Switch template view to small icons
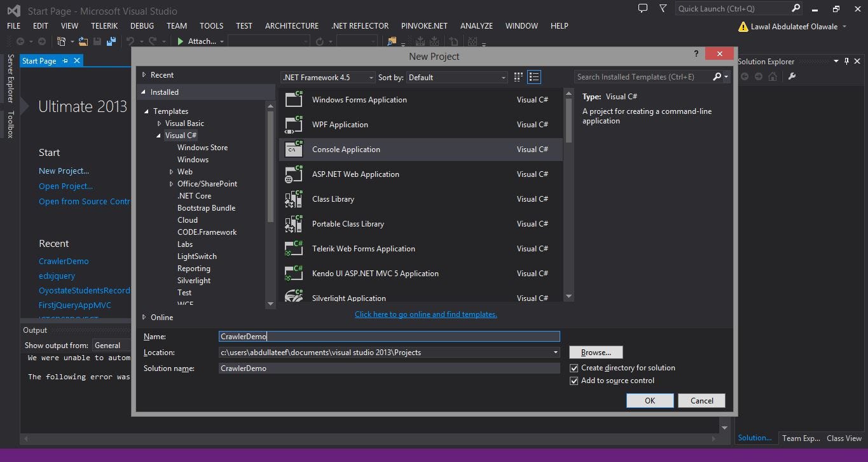 point(518,76)
